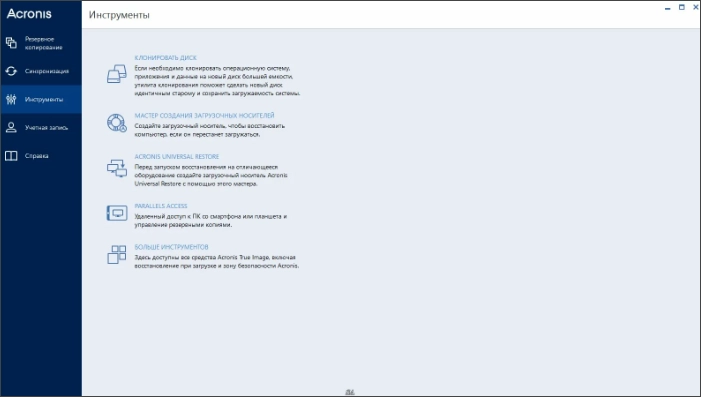
Task: Click the clone disk description text
Action: 217,81
